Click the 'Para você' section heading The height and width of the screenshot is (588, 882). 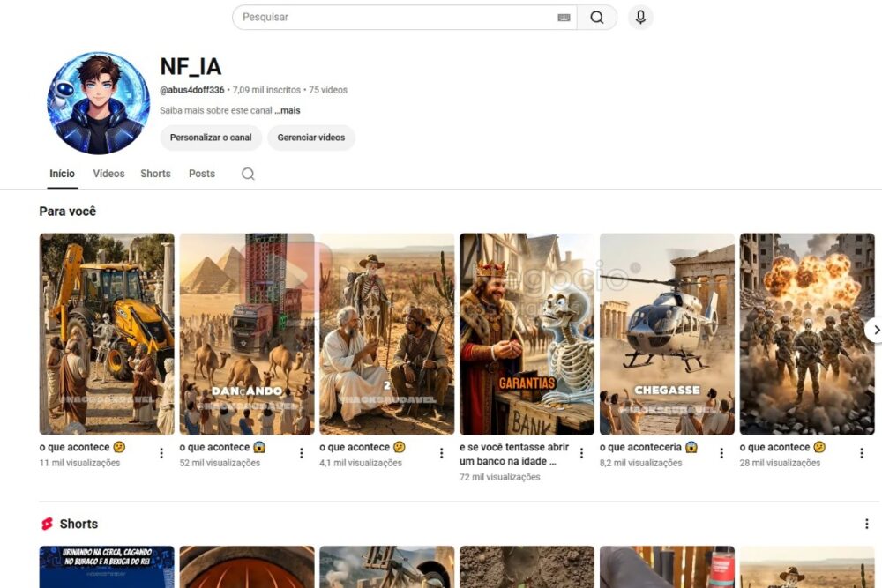tap(68, 212)
